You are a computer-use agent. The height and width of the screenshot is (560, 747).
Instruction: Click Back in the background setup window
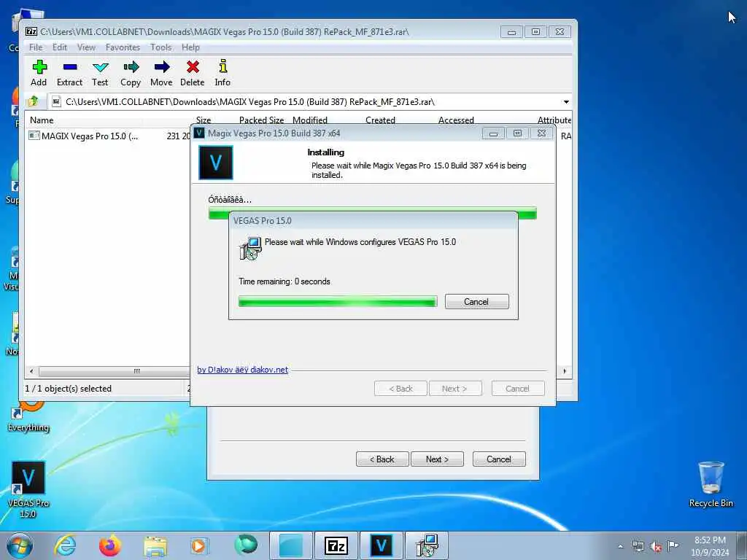click(382, 459)
